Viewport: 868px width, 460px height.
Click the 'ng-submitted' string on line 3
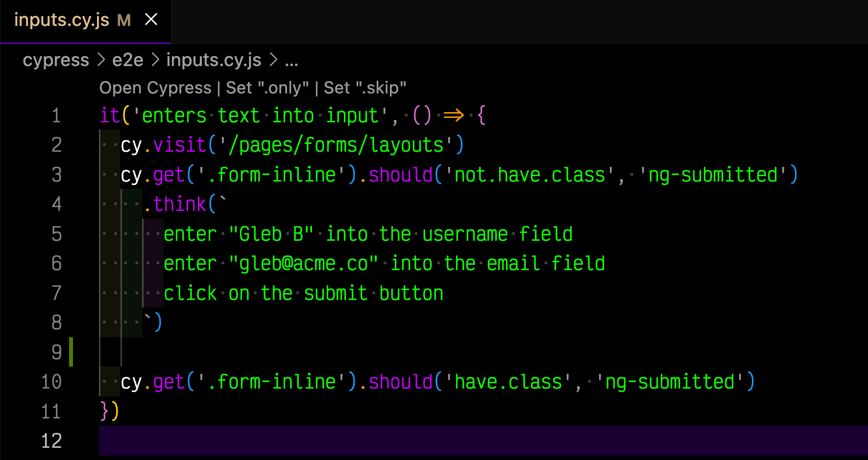click(715, 175)
